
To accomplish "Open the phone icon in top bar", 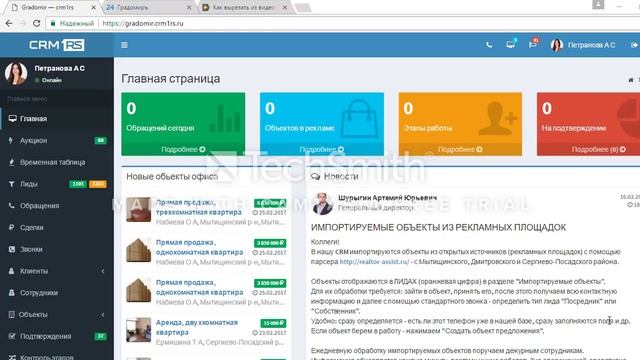I will [x=489, y=45].
